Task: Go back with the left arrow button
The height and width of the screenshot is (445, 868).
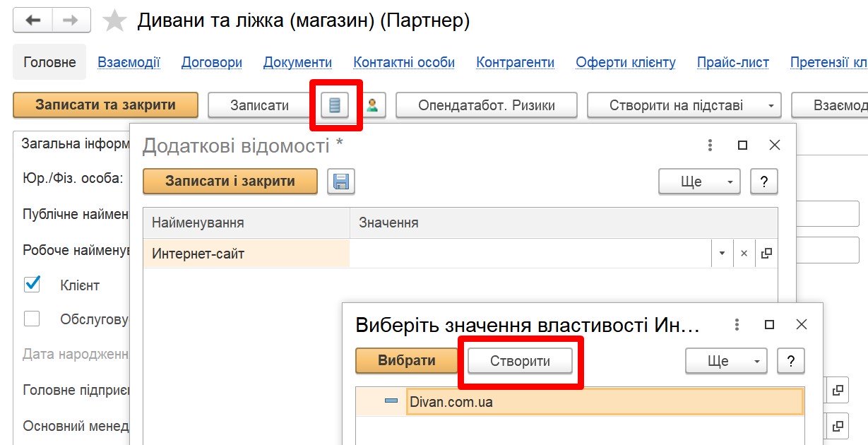Action: (32, 20)
